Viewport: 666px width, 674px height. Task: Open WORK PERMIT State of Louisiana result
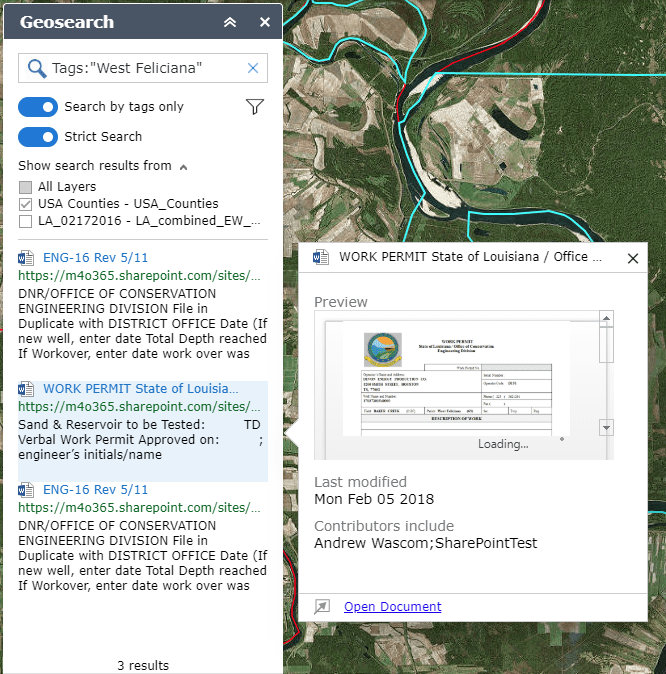(x=141, y=389)
